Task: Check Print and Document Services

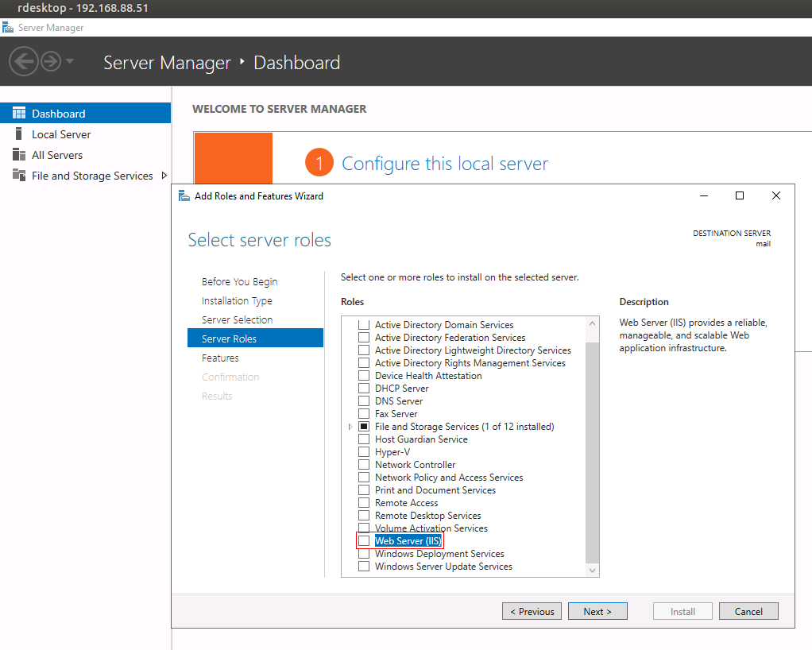Action: [x=364, y=489]
